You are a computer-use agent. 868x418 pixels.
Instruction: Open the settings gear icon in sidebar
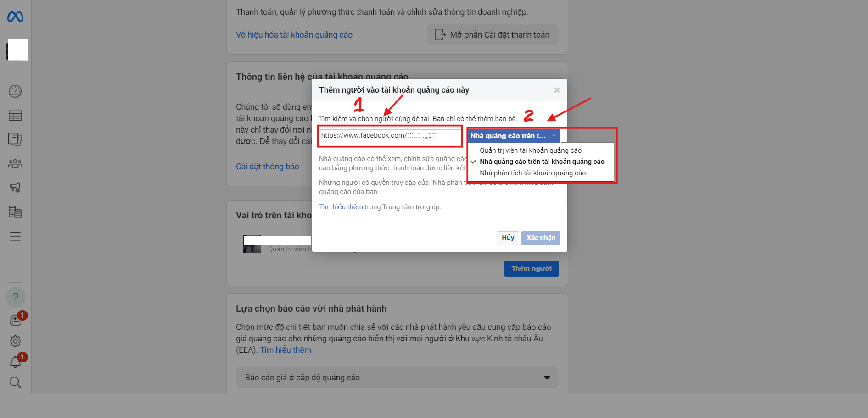(x=15, y=341)
